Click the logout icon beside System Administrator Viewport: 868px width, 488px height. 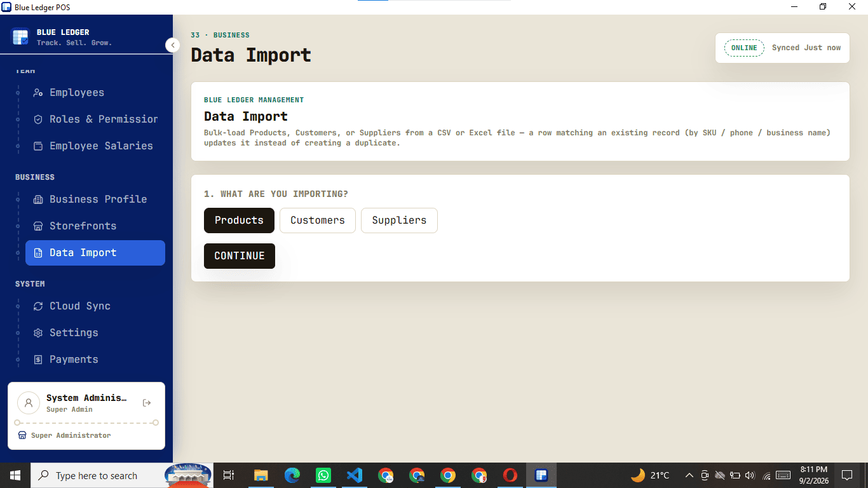[147, 403]
